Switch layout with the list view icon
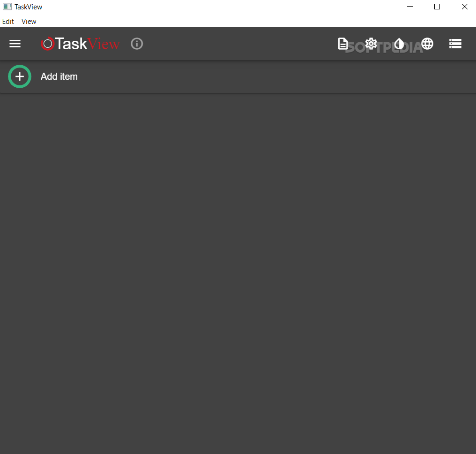This screenshot has width=476, height=454. click(x=455, y=44)
